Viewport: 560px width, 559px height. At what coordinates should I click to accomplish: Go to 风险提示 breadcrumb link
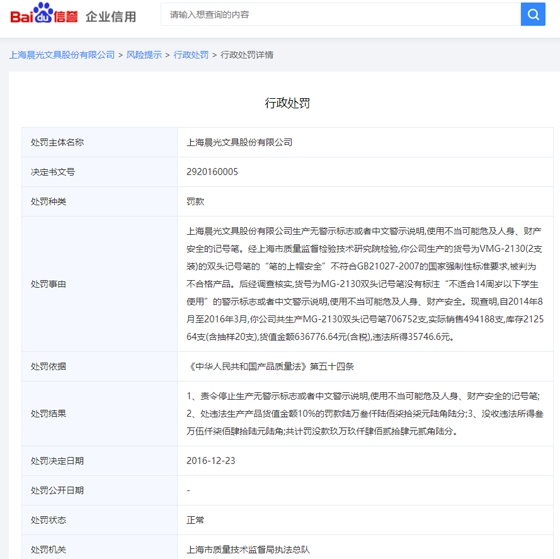point(144,55)
